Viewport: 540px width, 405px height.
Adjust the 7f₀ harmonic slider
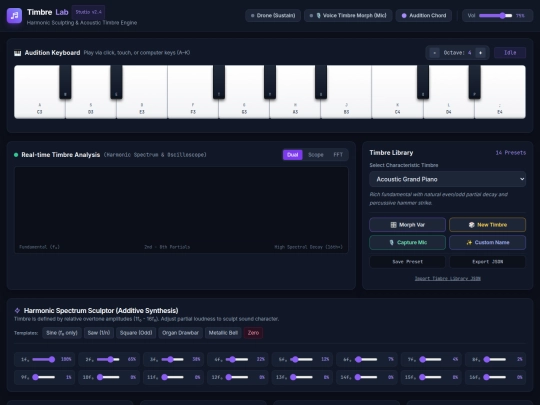430,360
